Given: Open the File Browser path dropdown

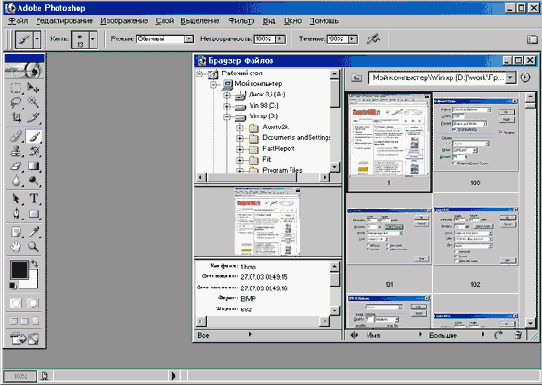Looking at the screenshot, I should pyautogui.click(x=511, y=77).
